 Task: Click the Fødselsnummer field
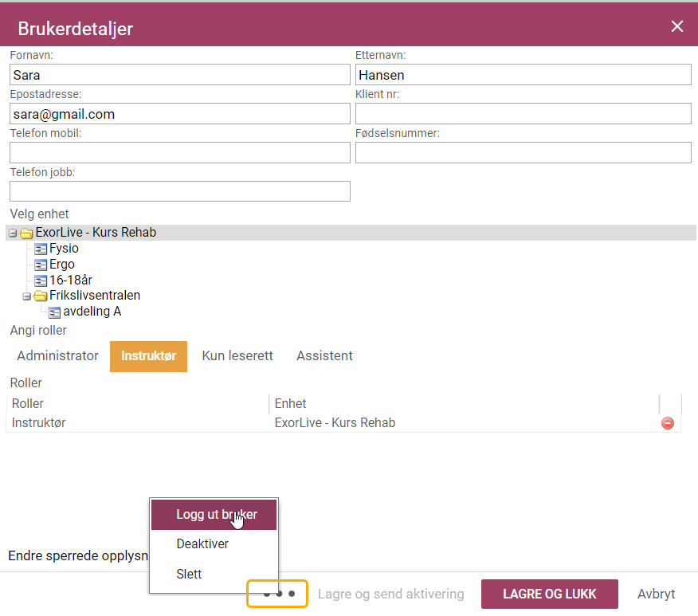tap(523, 153)
